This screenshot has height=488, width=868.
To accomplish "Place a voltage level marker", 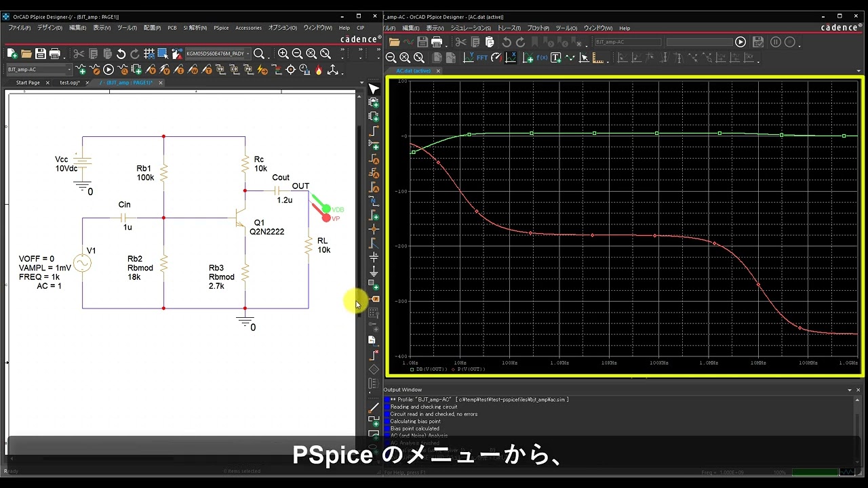I will click(151, 69).
